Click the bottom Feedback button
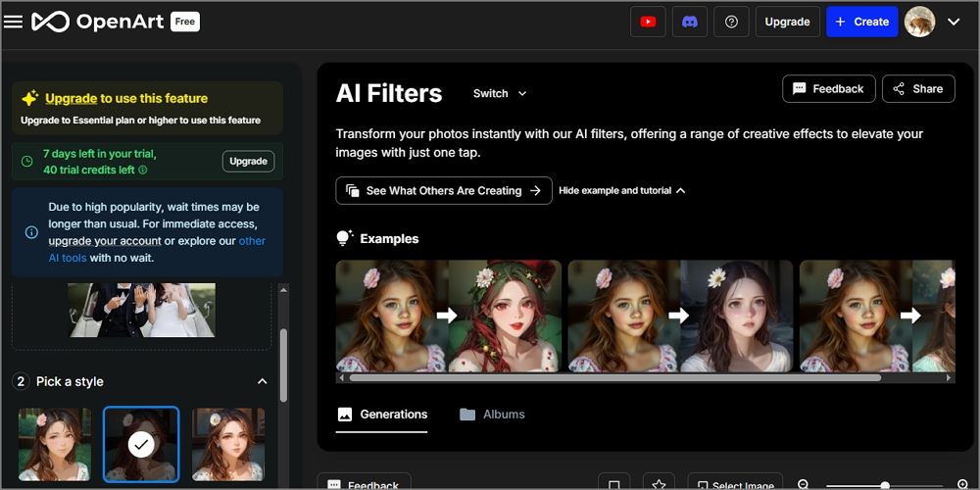This screenshot has height=490, width=980. click(364, 481)
